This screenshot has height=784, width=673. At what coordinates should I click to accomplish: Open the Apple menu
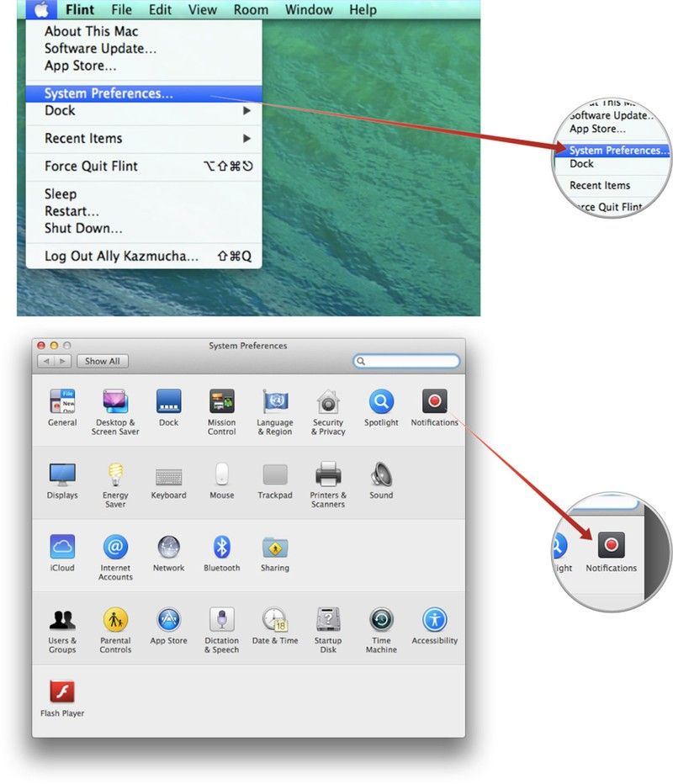(x=41, y=10)
